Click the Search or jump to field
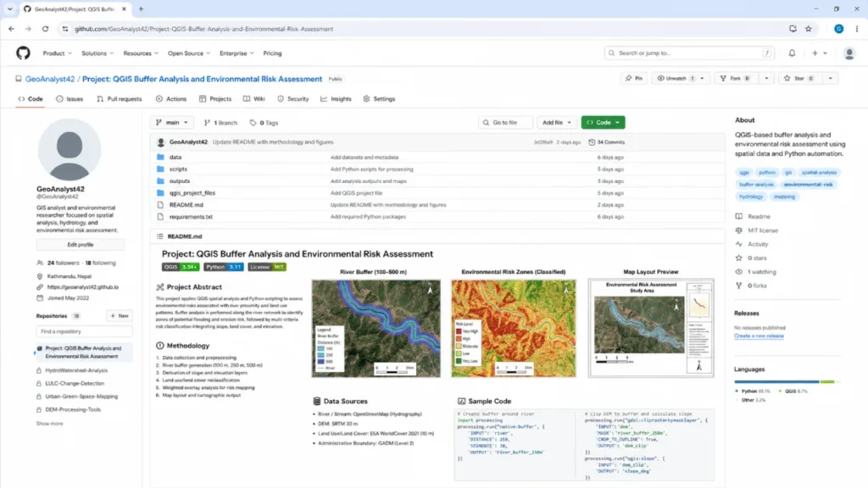868x488 pixels. (x=688, y=53)
